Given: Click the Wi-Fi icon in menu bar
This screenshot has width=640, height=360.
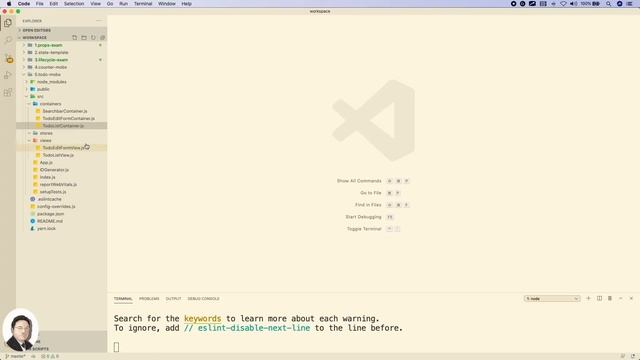Looking at the screenshot, I should tap(563, 4).
